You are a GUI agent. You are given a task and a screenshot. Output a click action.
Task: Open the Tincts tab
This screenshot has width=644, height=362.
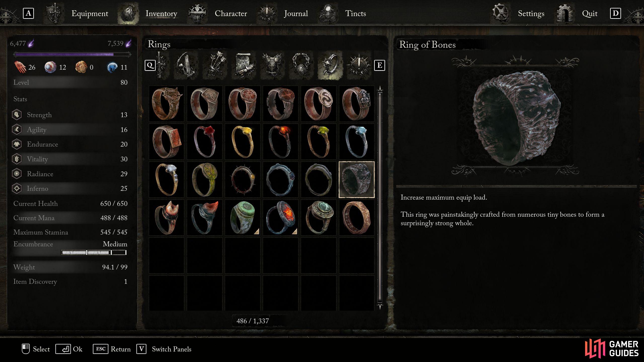[x=355, y=13]
